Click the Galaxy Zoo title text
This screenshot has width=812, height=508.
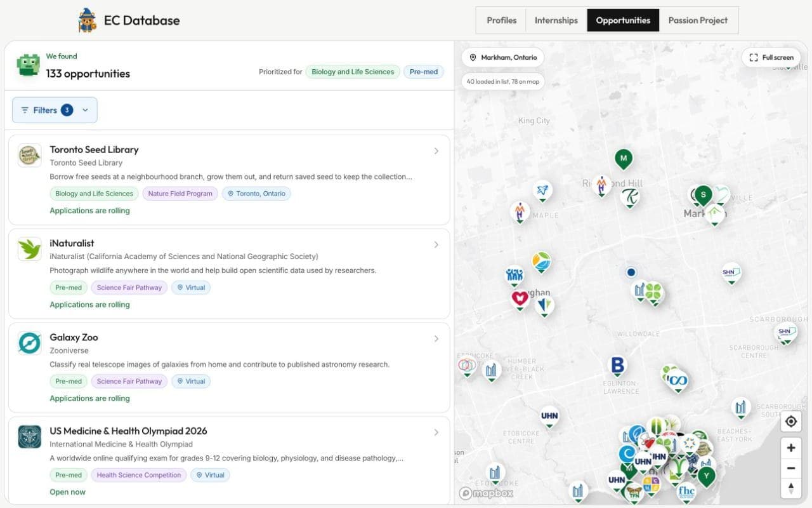click(74, 337)
